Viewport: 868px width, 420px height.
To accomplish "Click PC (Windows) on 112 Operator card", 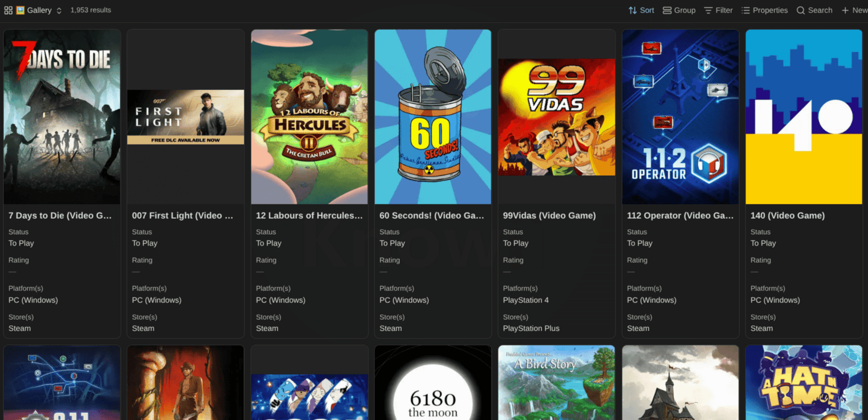I will (652, 300).
